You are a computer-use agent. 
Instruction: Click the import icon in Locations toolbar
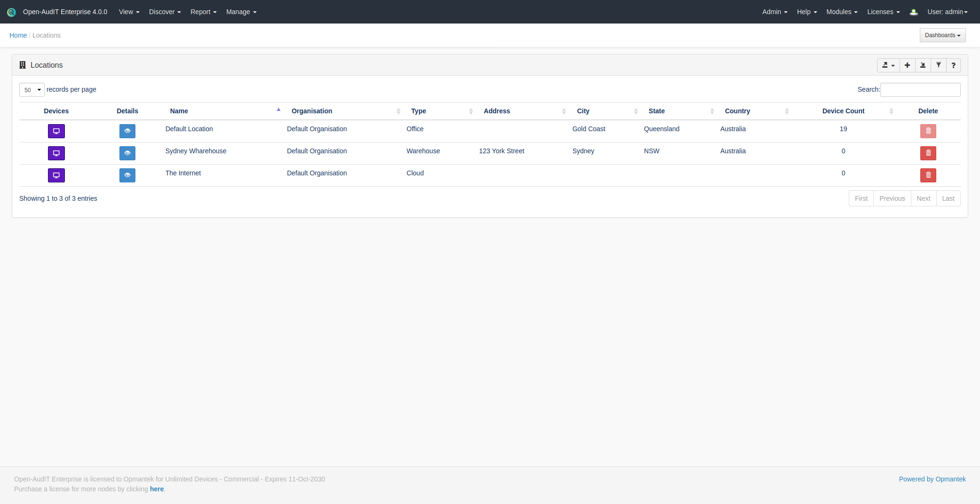(x=923, y=65)
